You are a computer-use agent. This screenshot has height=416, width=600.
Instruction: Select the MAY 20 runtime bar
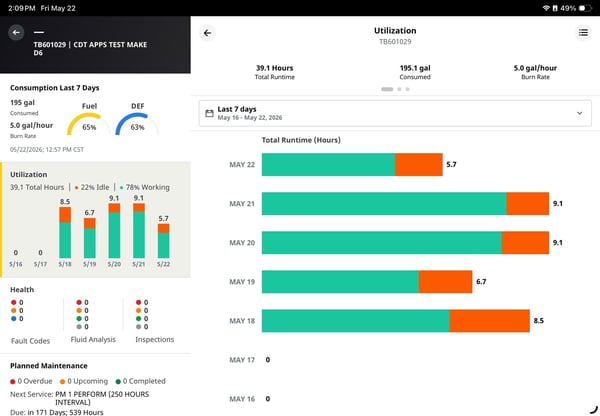click(x=405, y=243)
